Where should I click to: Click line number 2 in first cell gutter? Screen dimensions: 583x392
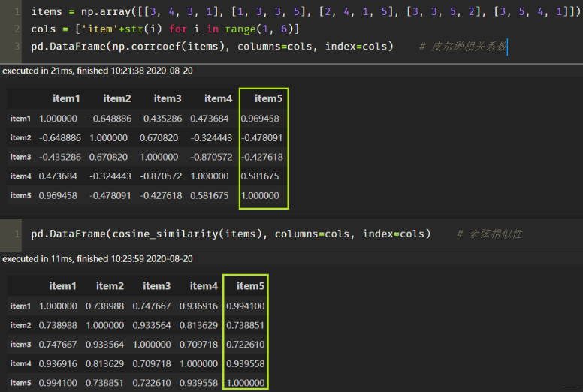click(x=17, y=29)
